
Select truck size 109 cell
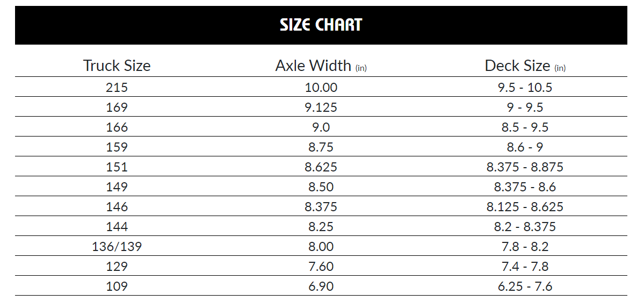(x=117, y=286)
